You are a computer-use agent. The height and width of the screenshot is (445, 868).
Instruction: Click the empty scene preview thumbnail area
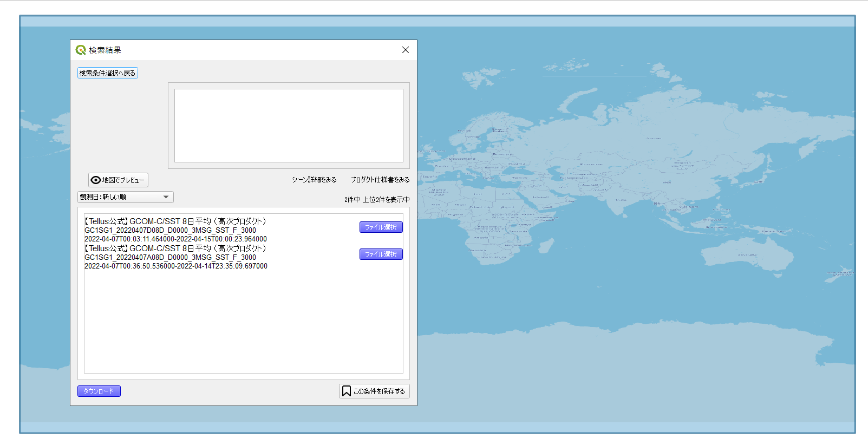click(289, 126)
